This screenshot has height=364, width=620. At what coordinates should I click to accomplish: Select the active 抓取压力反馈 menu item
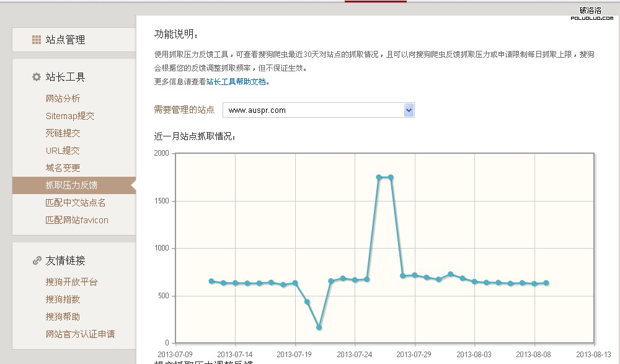point(71,185)
